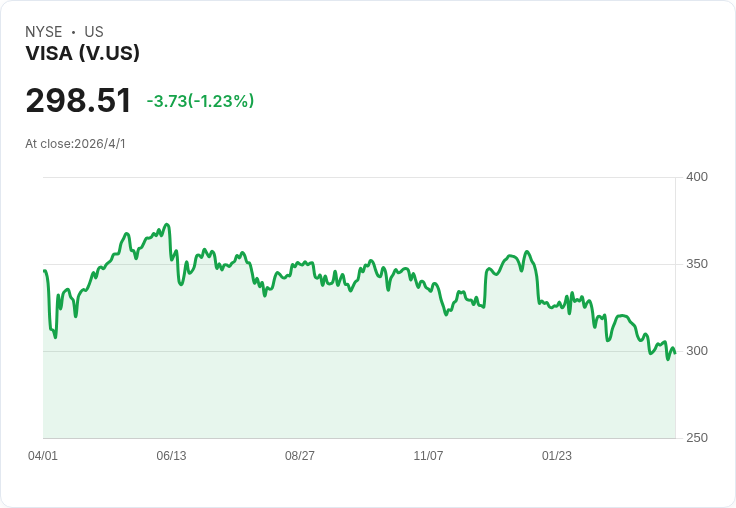Image resolution: width=736 pixels, height=508 pixels.
Task: Click the 04/01 date on x-axis
Action: (43, 456)
